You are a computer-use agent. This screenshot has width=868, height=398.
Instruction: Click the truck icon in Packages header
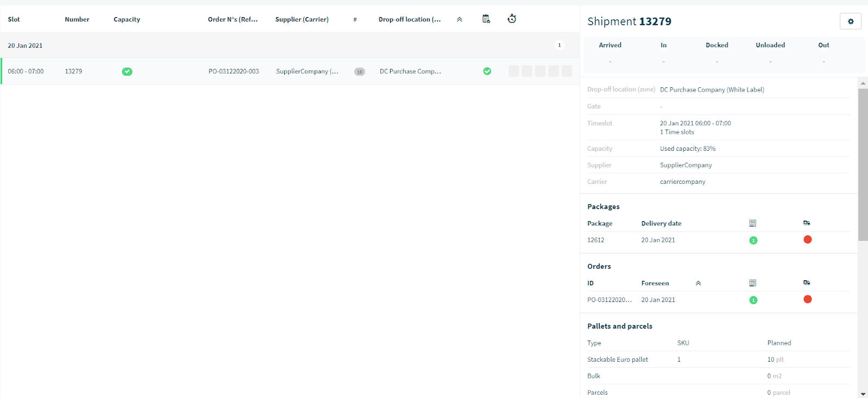pyautogui.click(x=807, y=223)
